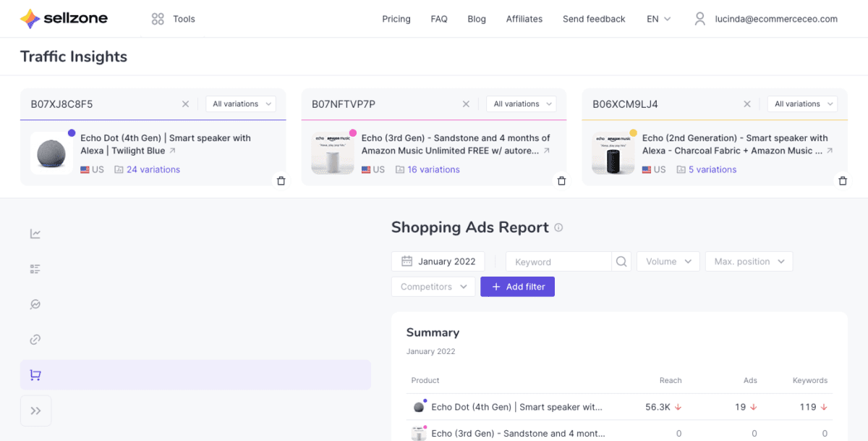This screenshot has height=441, width=868.
Task: Open the organic search sidebar icon
Action: [x=35, y=304]
